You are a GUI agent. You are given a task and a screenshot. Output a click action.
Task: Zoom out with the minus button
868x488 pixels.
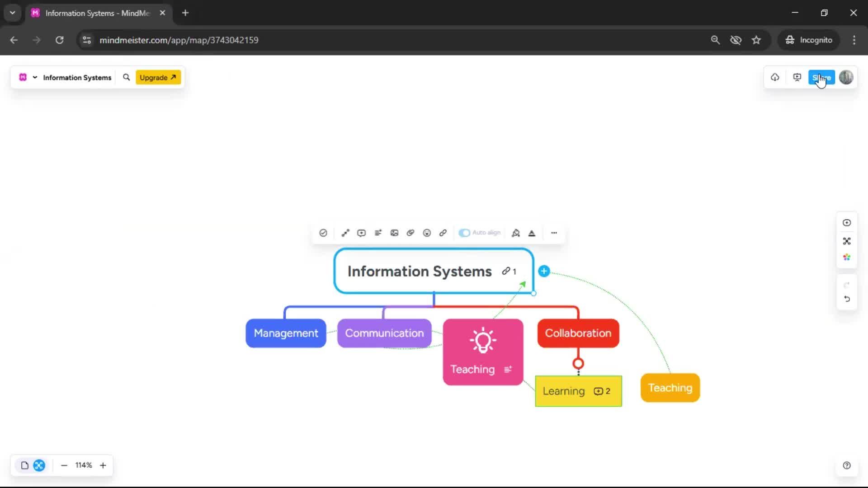pyautogui.click(x=64, y=465)
